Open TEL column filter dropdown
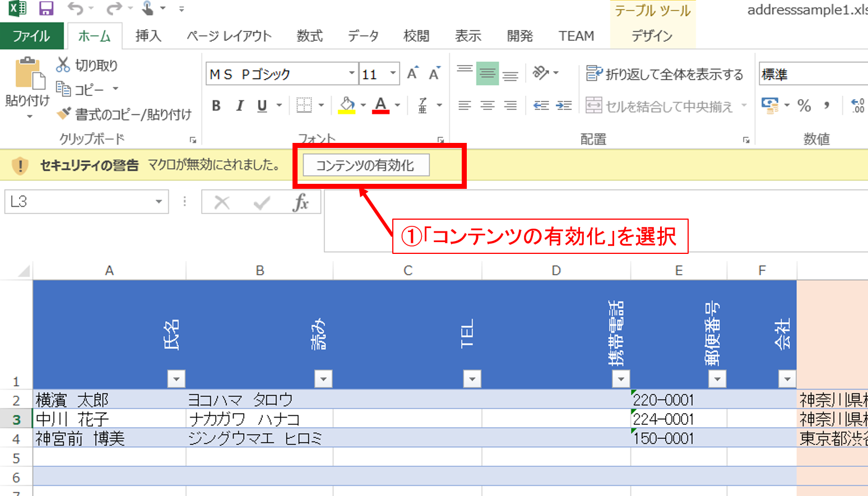Image resolution: width=868 pixels, height=496 pixels. (x=472, y=379)
